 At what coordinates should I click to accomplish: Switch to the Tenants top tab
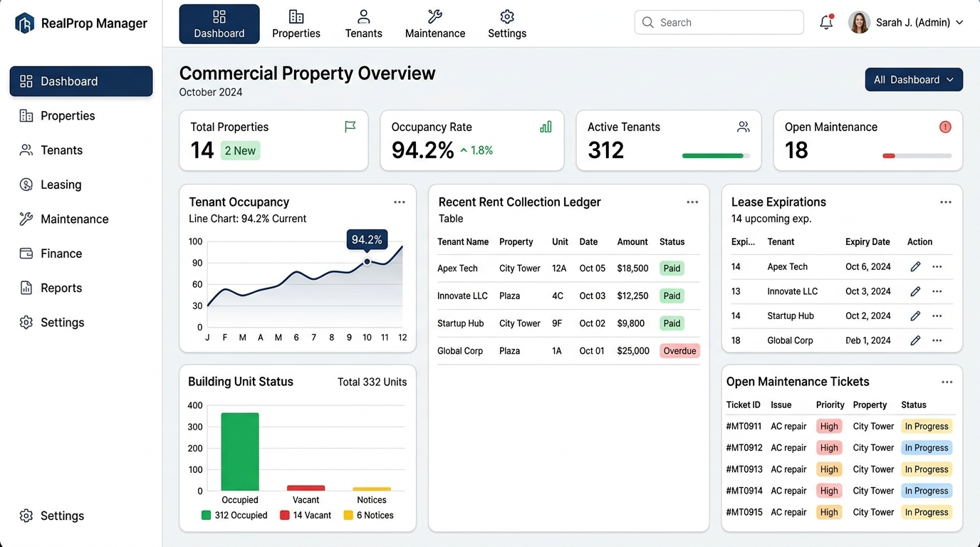[x=364, y=24]
